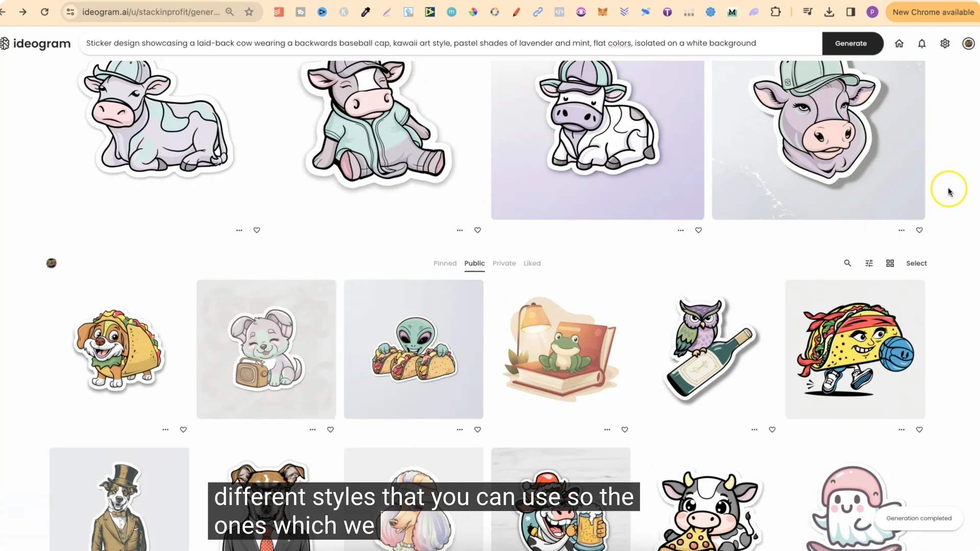The height and width of the screenshot is (551, 980).
Task: Open options menu for the owl wine sticker
Action: (x=754, y=430)
